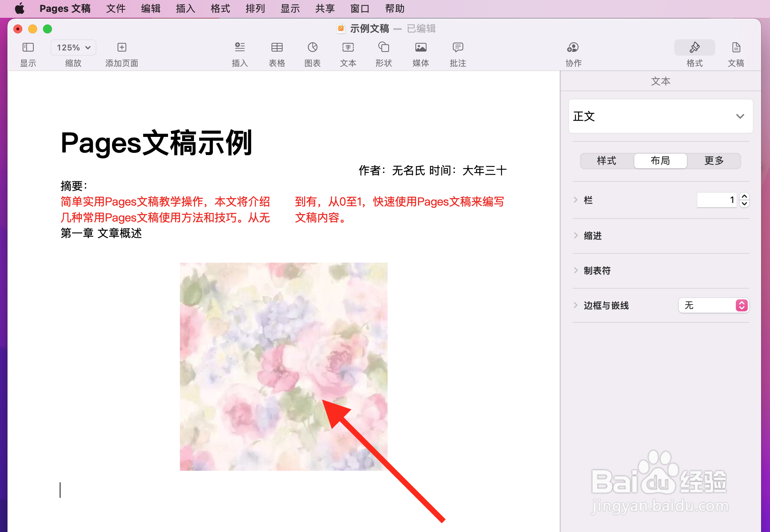Add a text box with 文本 icon
The width and height of the screenshot is (770, 532).
(348, 47)
